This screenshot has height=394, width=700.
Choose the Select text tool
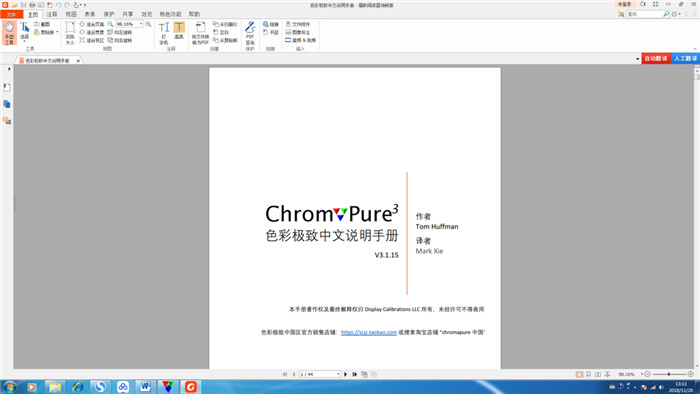point(24,31)
